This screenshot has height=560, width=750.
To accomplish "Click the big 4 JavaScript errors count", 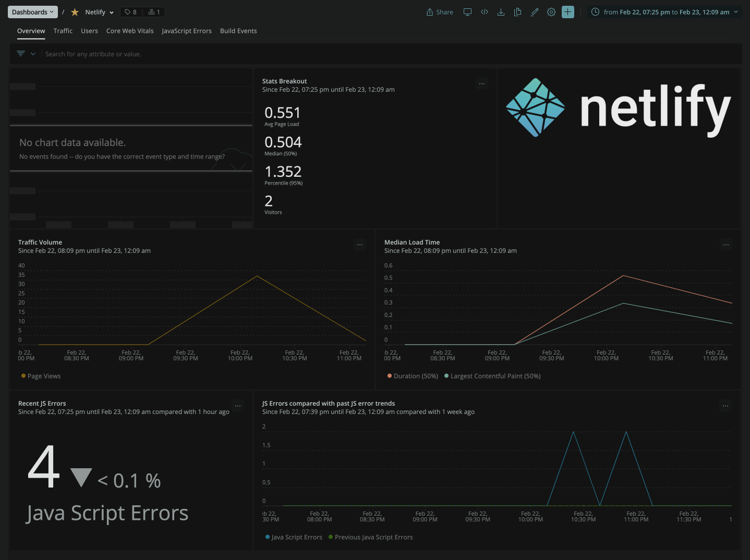I will (x=44, y=467).
